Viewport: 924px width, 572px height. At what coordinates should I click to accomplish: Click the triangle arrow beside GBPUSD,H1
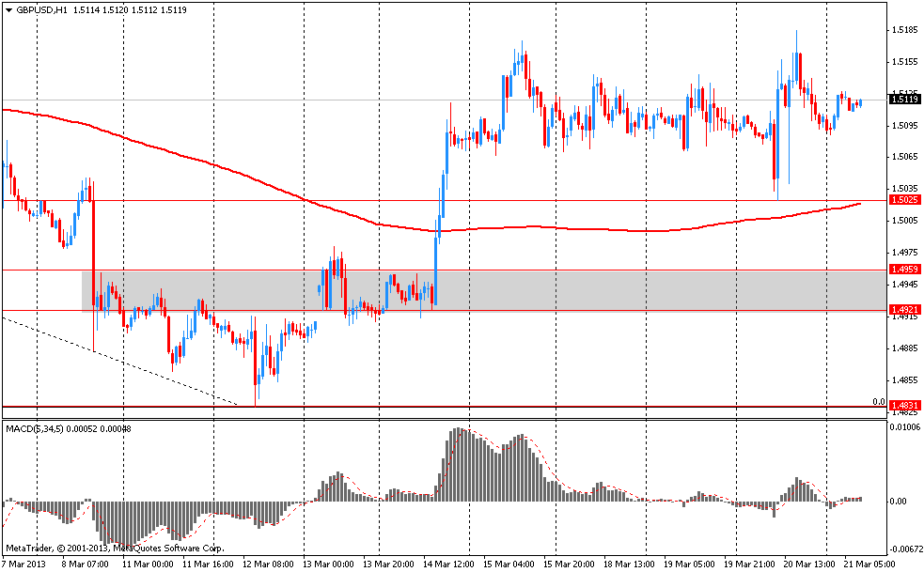tap(8, 10)
